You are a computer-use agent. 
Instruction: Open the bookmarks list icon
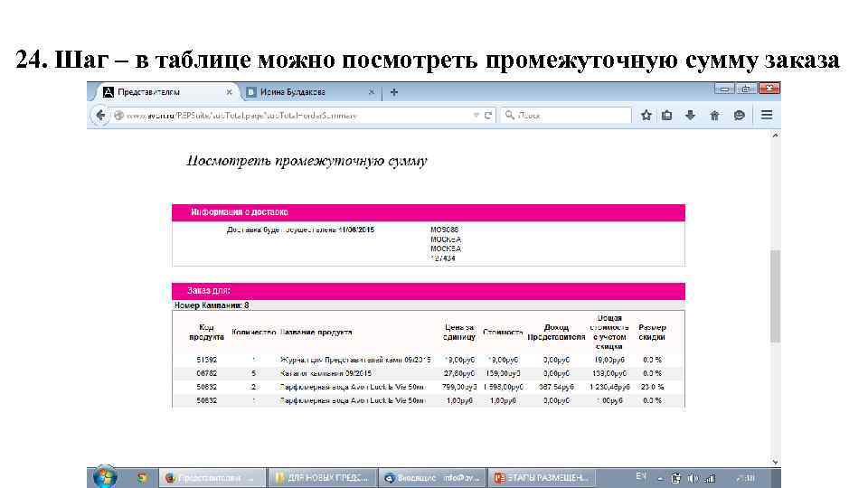pos(667,115)
